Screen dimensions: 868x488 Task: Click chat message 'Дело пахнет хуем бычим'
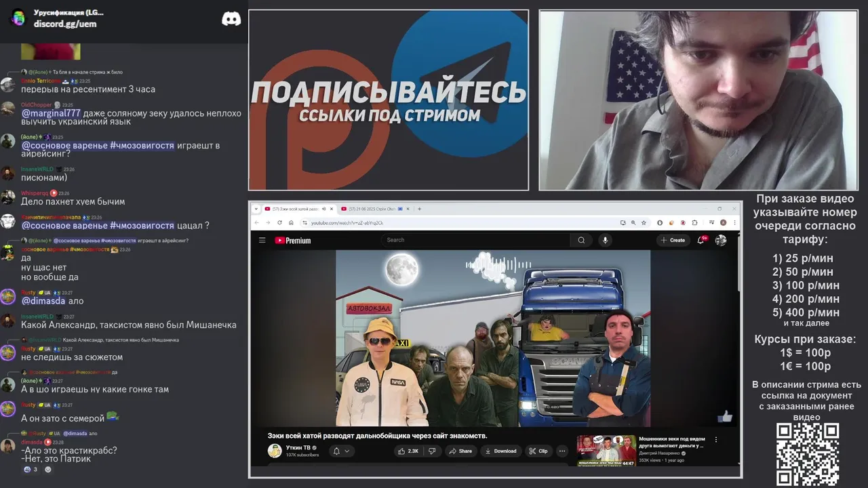point(73,201)
